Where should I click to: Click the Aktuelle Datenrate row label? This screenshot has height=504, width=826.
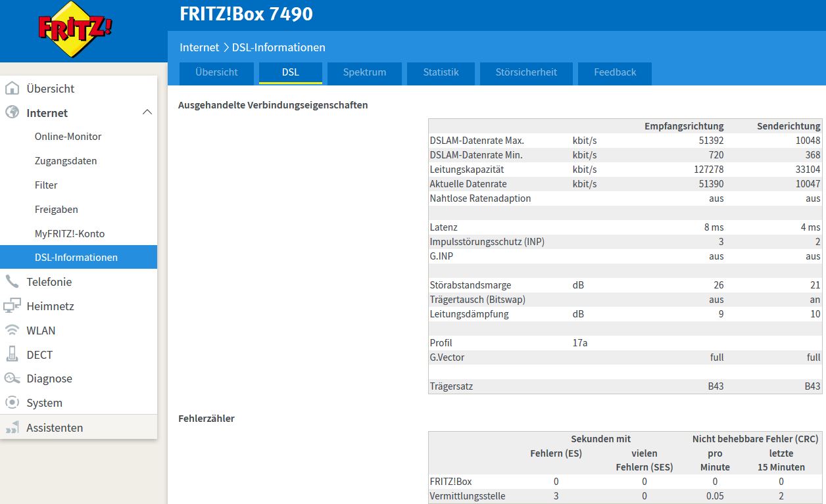click(468, 184)
